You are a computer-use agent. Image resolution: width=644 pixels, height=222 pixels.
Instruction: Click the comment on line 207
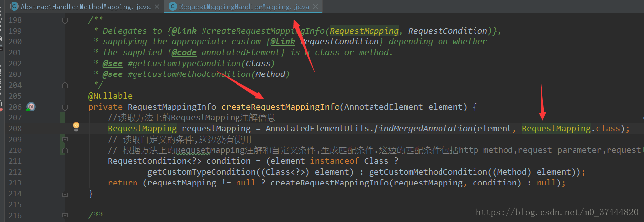pyautogui.click(x=192, y=117)
